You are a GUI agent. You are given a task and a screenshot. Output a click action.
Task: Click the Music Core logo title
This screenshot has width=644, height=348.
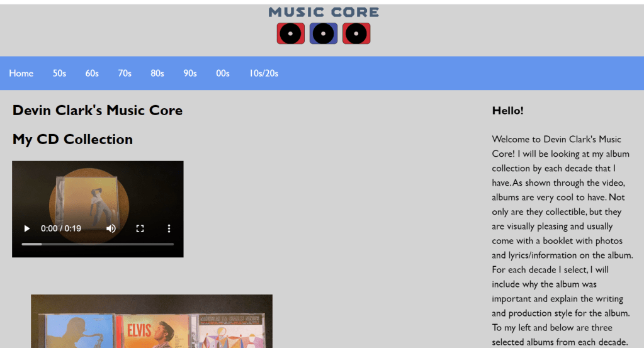[x=324, y=12]
